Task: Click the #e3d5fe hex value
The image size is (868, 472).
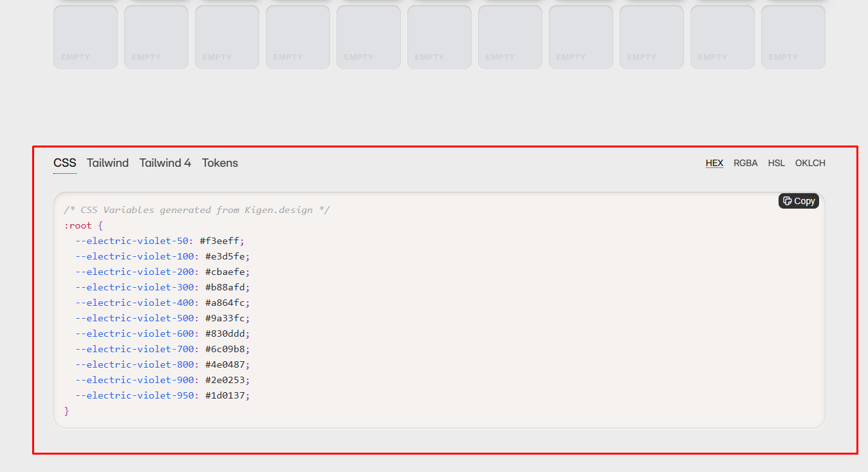Action: (225, 256)
